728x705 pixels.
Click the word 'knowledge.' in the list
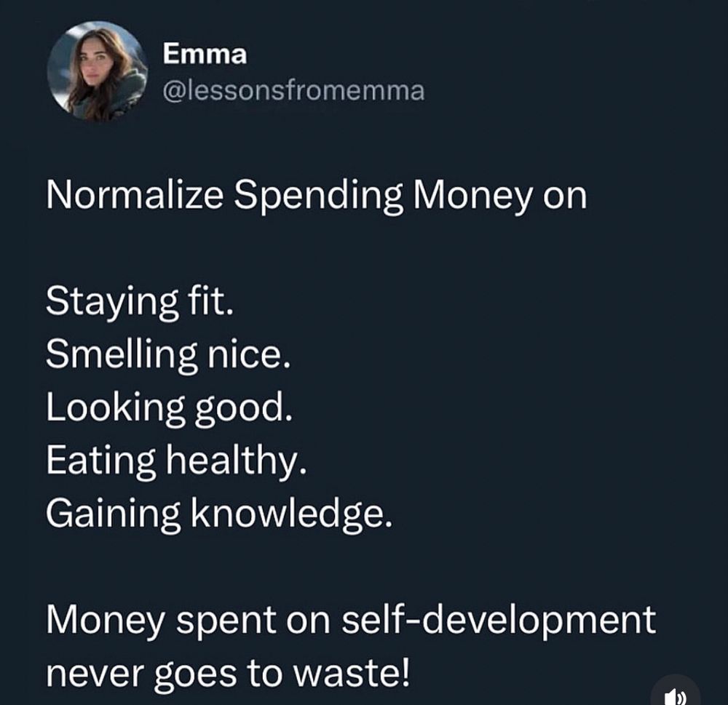click(x=292, y=515)
